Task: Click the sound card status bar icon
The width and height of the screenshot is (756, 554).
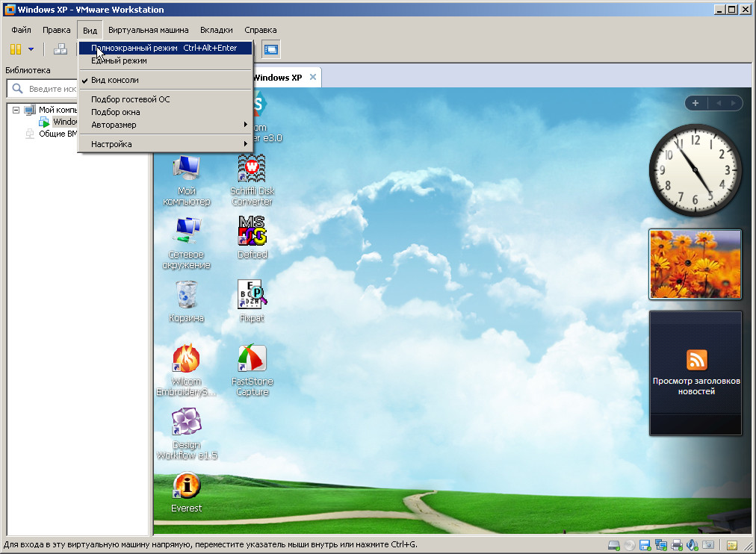Action: coord(693,545)
